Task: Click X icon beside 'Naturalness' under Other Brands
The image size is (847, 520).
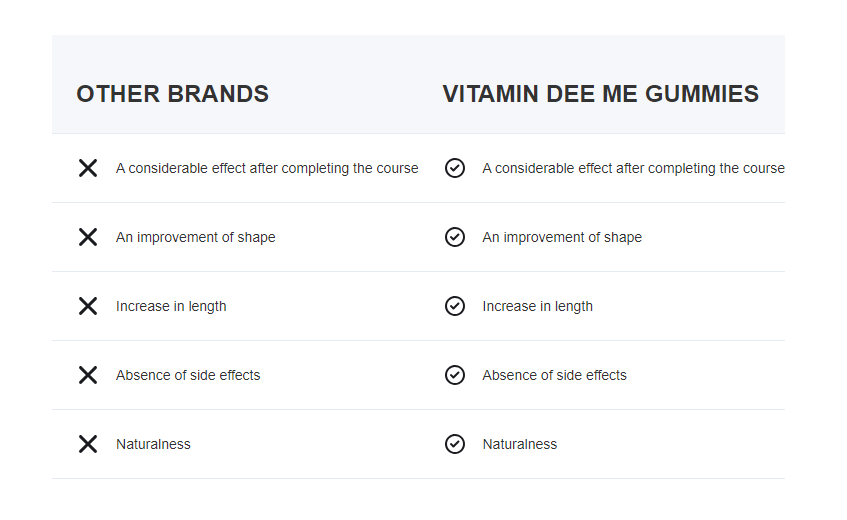Action: (88, 444)
